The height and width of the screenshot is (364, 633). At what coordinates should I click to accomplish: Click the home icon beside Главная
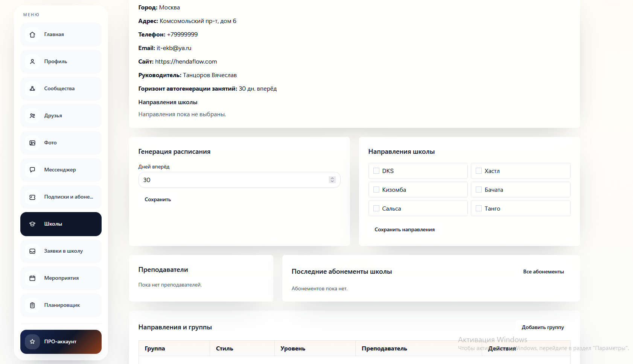[x=32, y=35]
